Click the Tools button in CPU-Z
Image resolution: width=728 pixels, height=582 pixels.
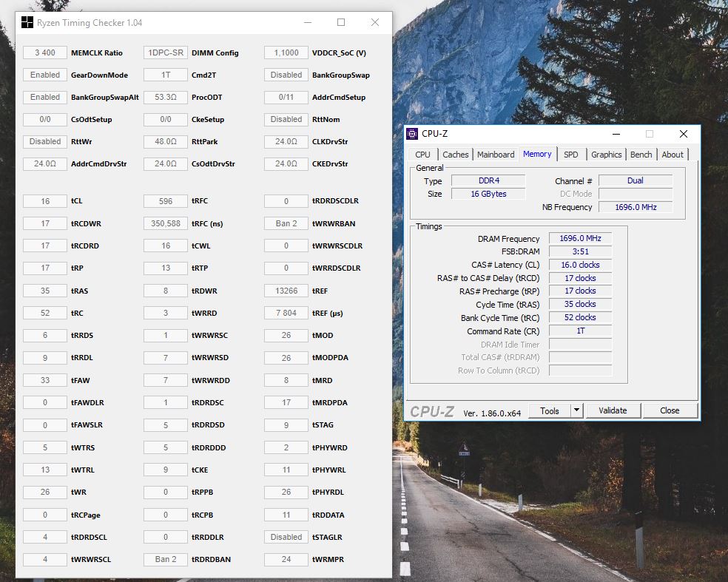550,410
